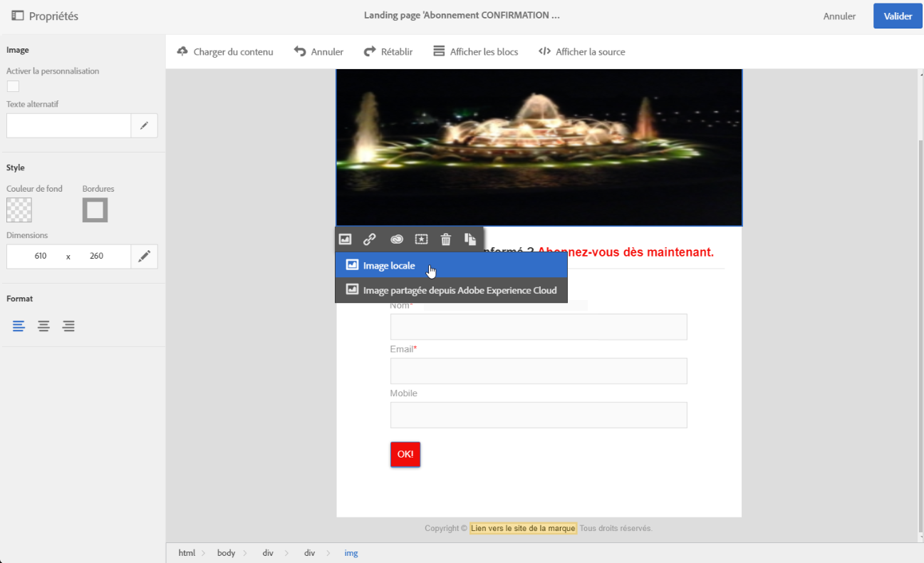
Task: Select the first div in the breadcrumb
Action: [268, 553]
